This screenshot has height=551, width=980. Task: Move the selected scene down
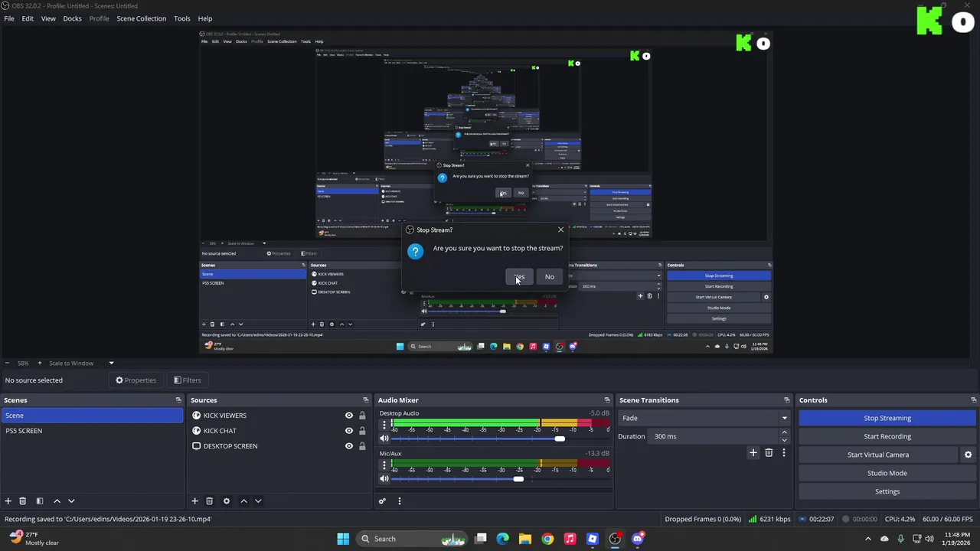pos(71,501)
